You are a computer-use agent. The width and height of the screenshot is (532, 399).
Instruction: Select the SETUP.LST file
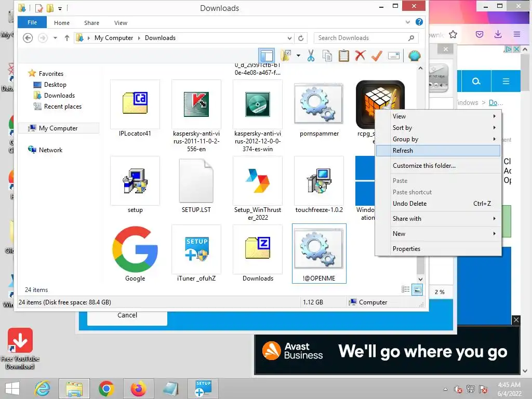pyautogui.click(x=196, y=185)
